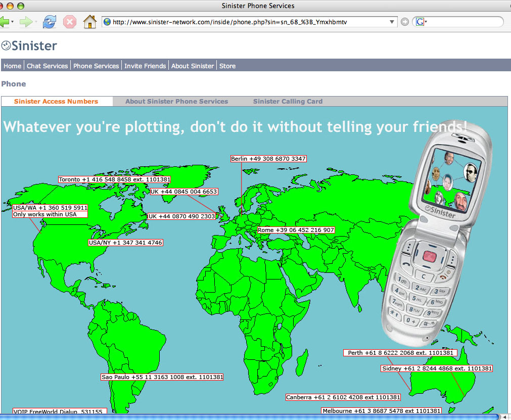Select Phone Services in the navigation bar
This screenshot has height=420, width=511.
[x=96, y=66]
